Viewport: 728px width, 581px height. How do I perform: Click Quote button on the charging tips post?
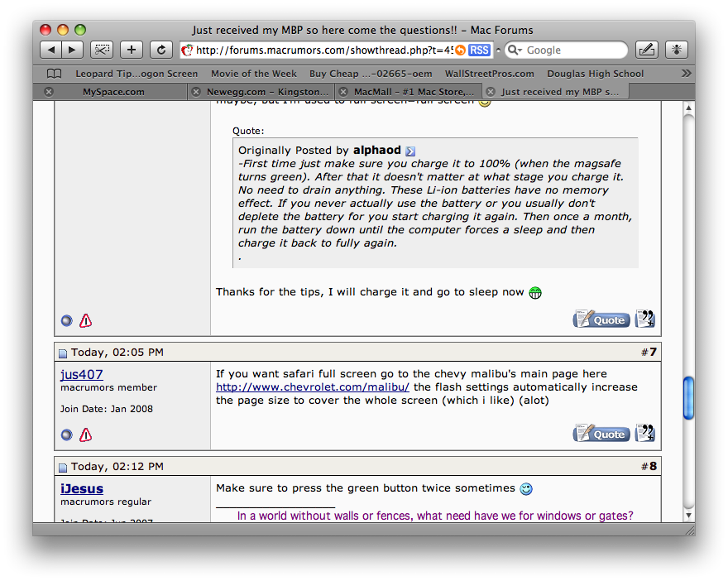click(601, 319)
